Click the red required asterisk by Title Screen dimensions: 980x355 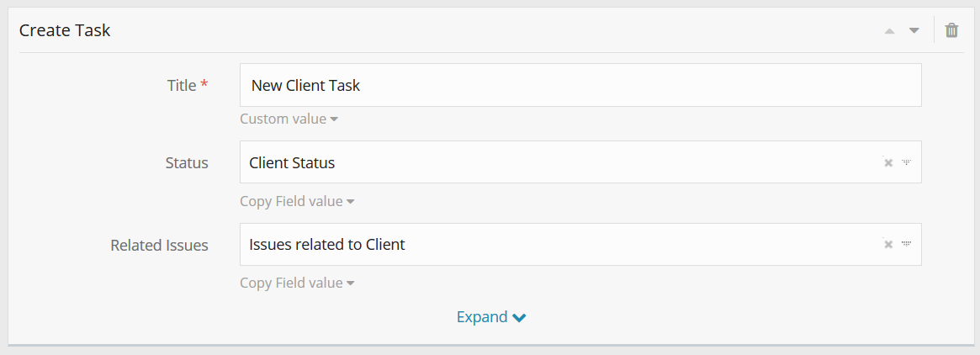204,85
